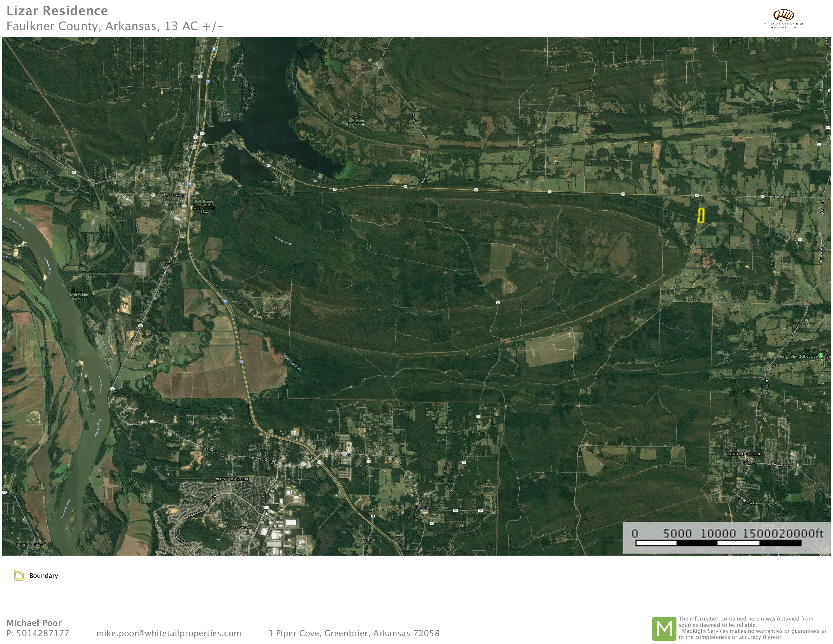Click the 3 Piper Cove Greenbrier address
The height and width of the screenshot is (644, 833).
(x=354, y=633)
